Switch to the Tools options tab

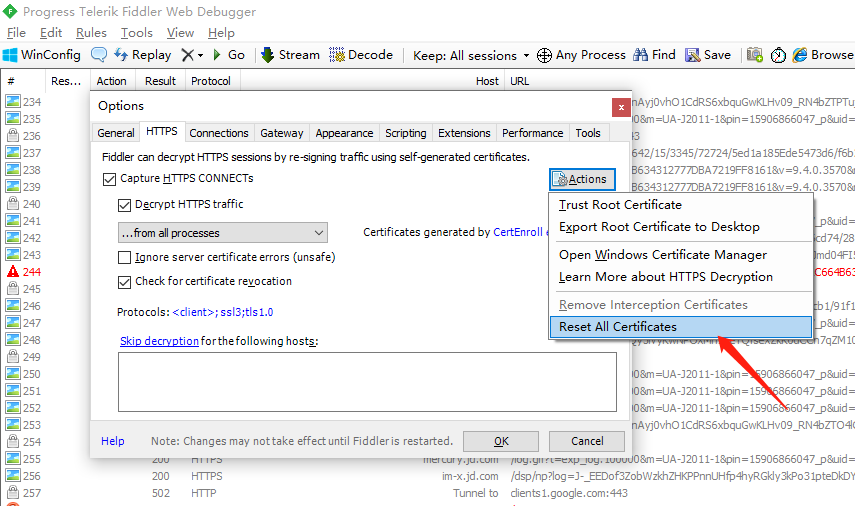(x=588, y=133)
